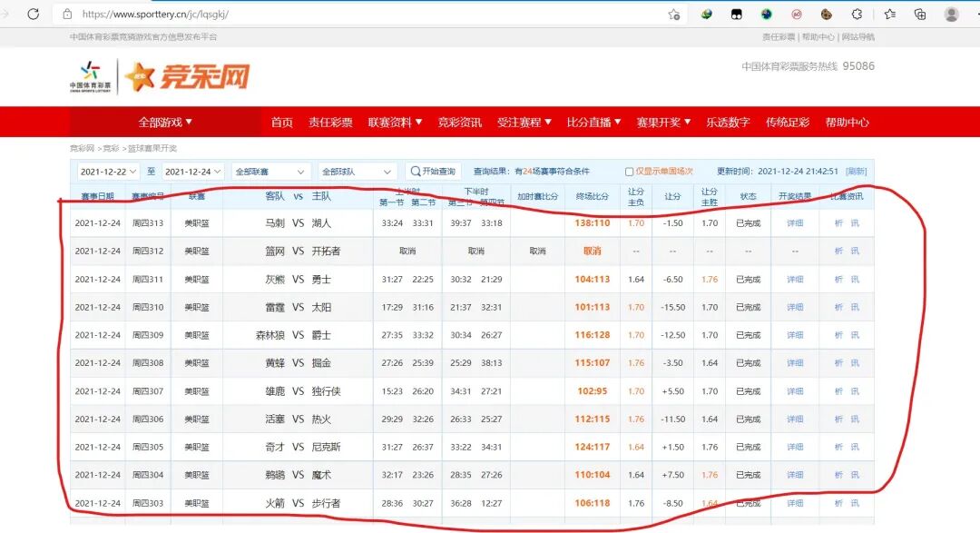Click 竞彩网 in the breadcrumb
980x533 pixels.
point(82,148)
